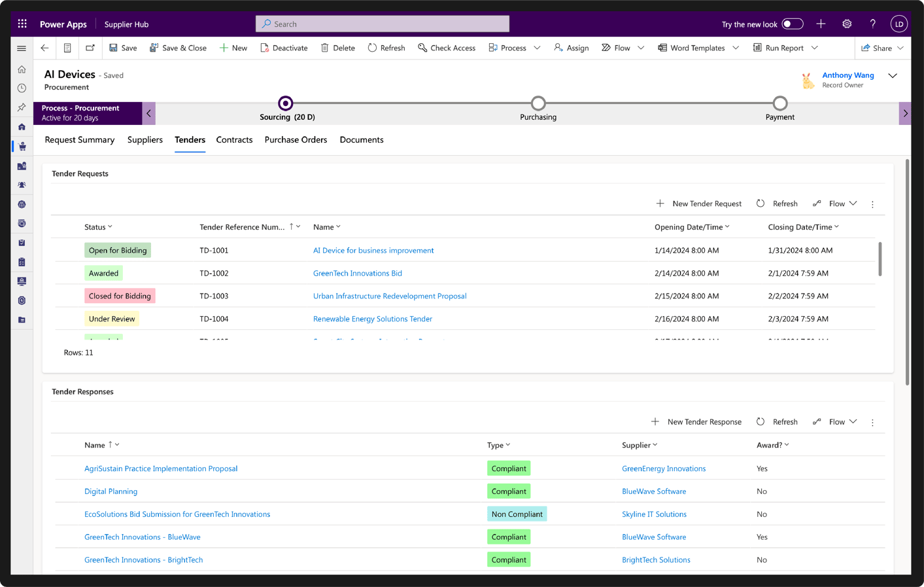
Task: Click Share in the toolbar
Action: tap(876, 48)
